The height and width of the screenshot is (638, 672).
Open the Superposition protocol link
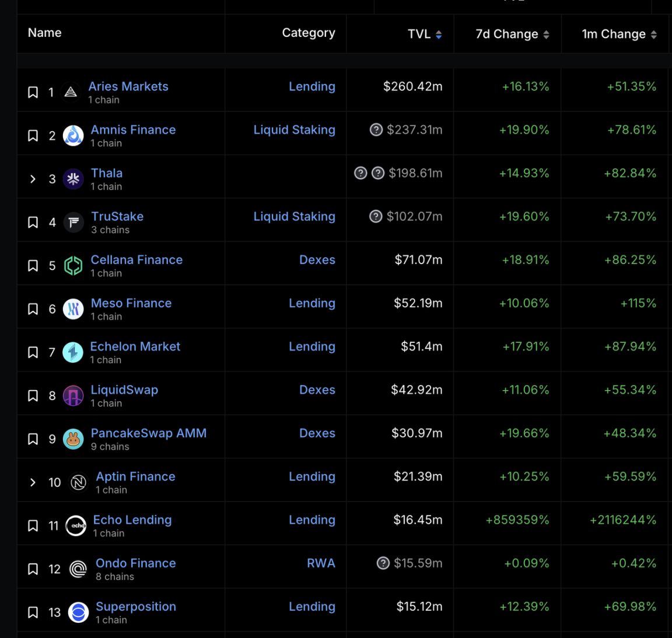[136, 607]
